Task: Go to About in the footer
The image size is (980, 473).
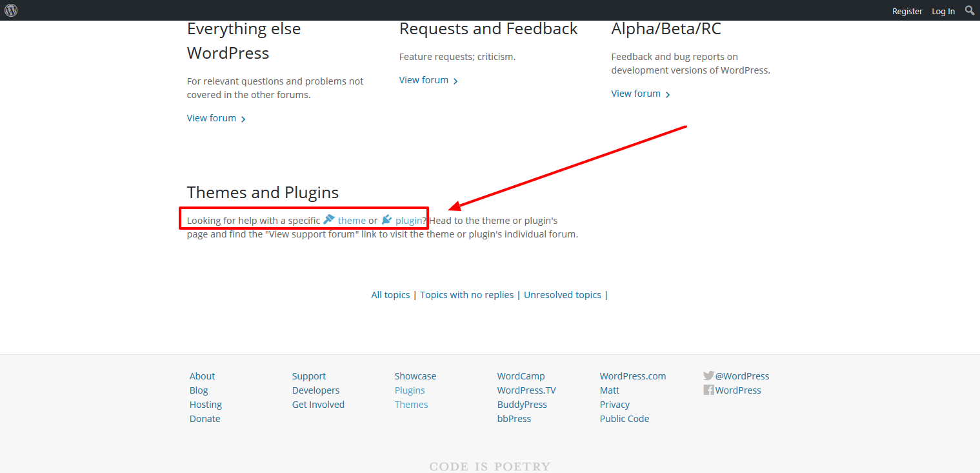Action: tap(202, 376)
